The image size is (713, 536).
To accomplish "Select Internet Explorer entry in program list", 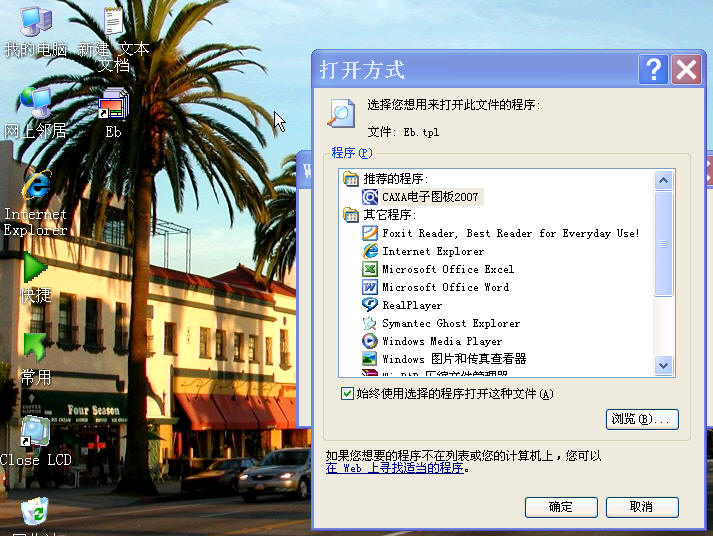I will (433, 251).
